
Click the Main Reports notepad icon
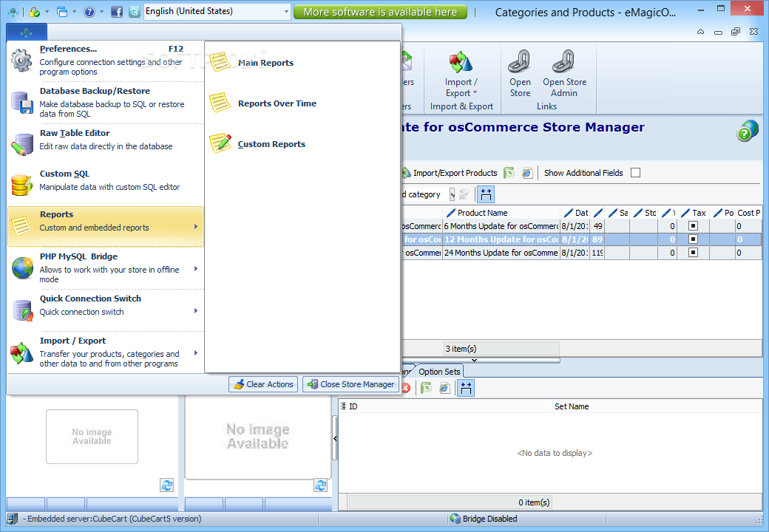(220, 62)
